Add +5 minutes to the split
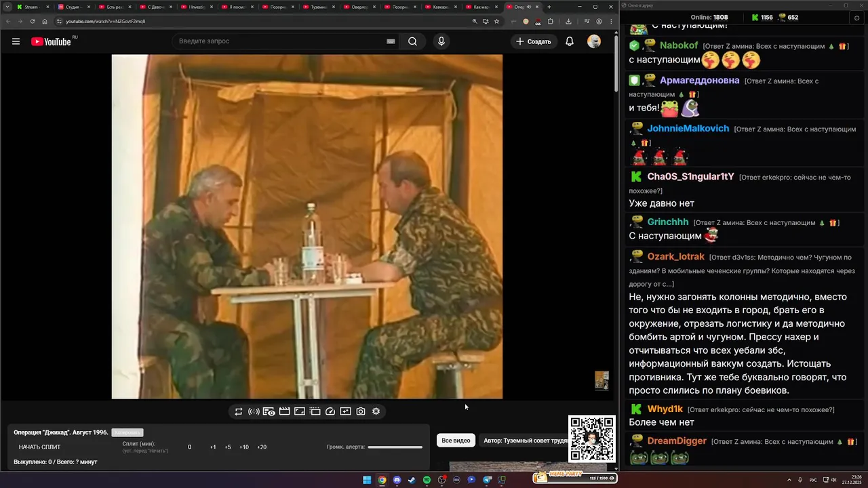 click(x=228, y=447)
